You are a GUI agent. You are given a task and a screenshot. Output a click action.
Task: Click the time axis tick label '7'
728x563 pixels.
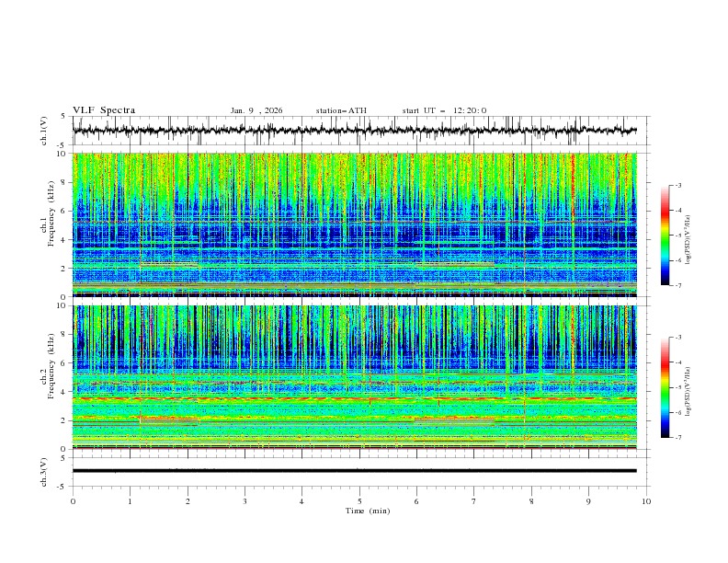point(474,501)
